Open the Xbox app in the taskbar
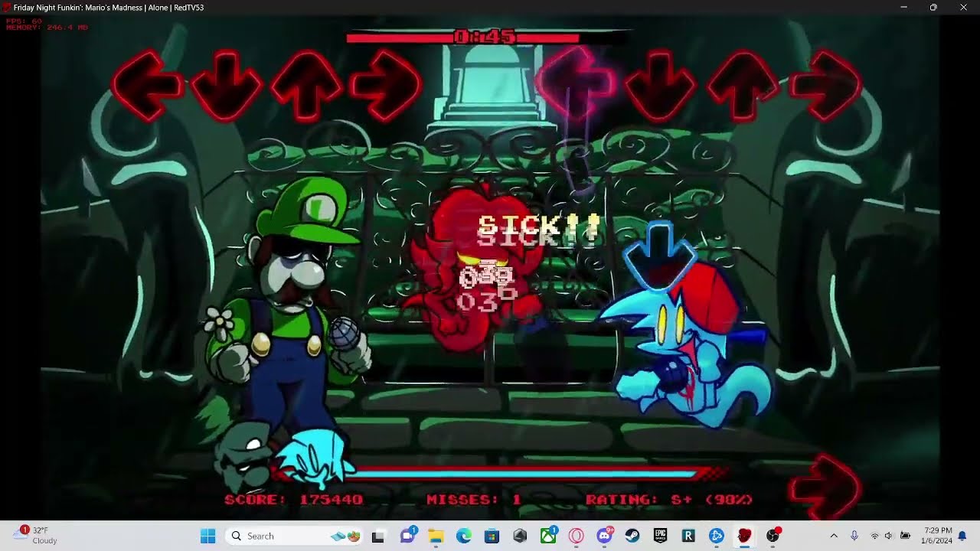Screen dimensions: 980x551 pos(548,536)
